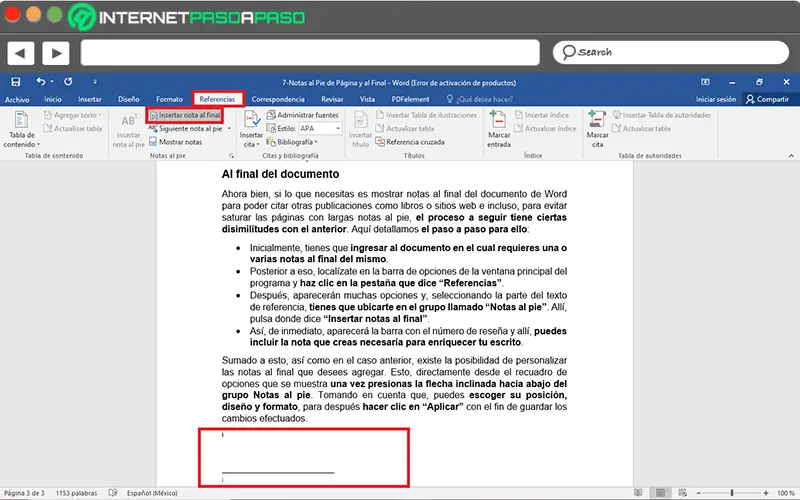Click Actualizar tabla in Tabla de autoridades group
The height and width of the screenshot is (500, 800).
642,129
